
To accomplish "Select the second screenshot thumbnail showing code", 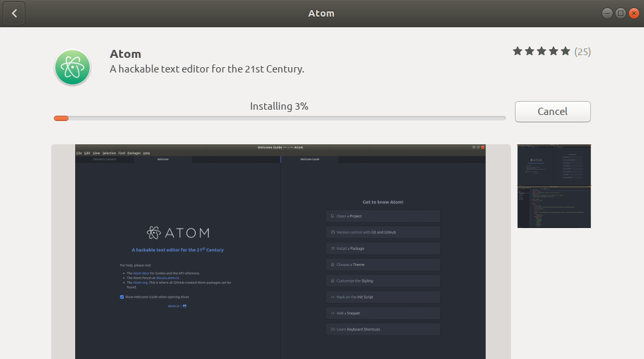I will pos(554,207).
